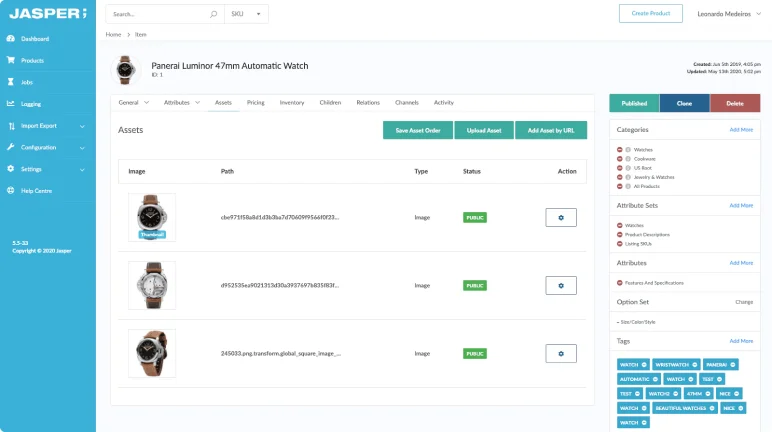Switch to the Pricing tab
772x432 pixels.
tap(256, 102)
